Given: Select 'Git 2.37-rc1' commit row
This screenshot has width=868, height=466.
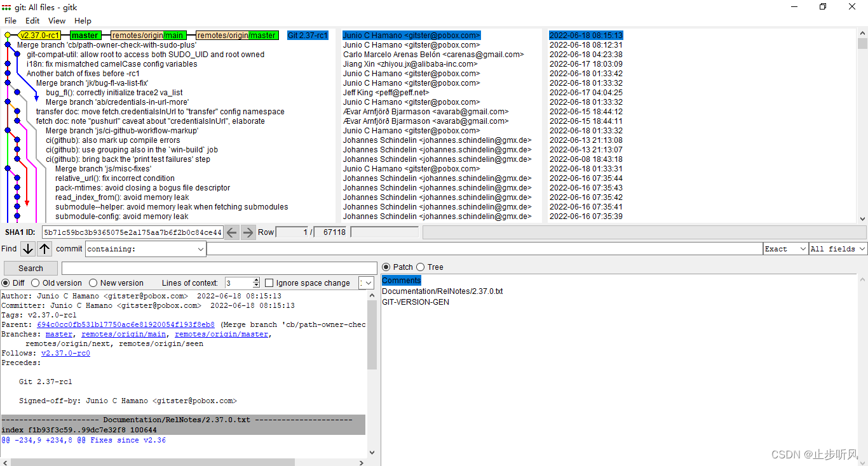Looking at the screenshot, I should coord(308,36).
